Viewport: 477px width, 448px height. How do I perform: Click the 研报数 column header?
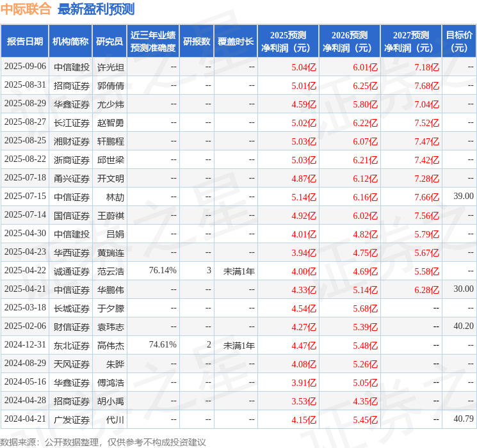[197, 42]
